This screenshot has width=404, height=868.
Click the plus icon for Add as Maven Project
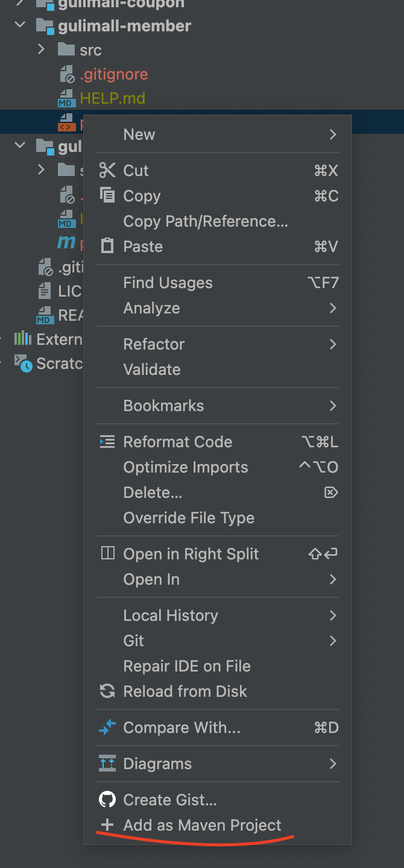tap(107, 825)
